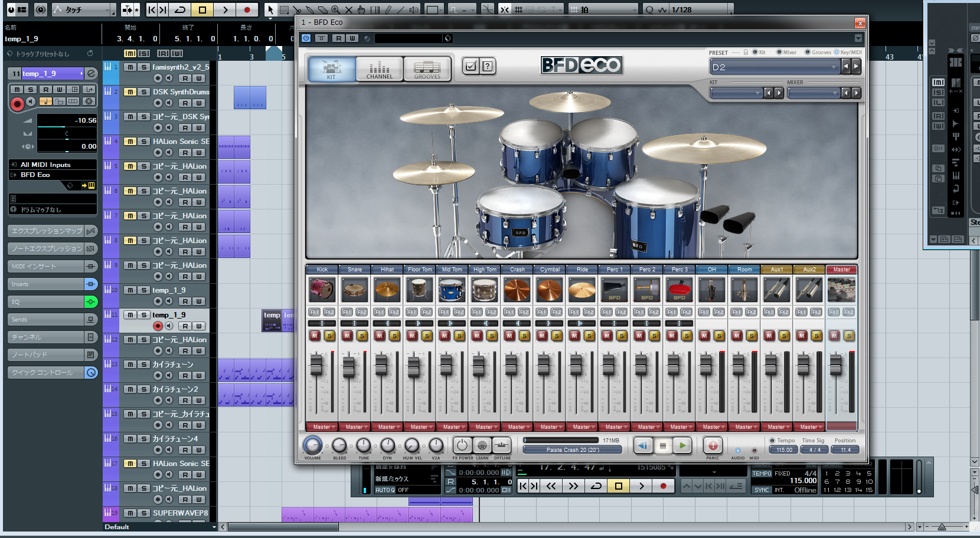Mute the Kick channel in mixer
The height and width of the screenshot is (538, 980).
click(315, 336)
